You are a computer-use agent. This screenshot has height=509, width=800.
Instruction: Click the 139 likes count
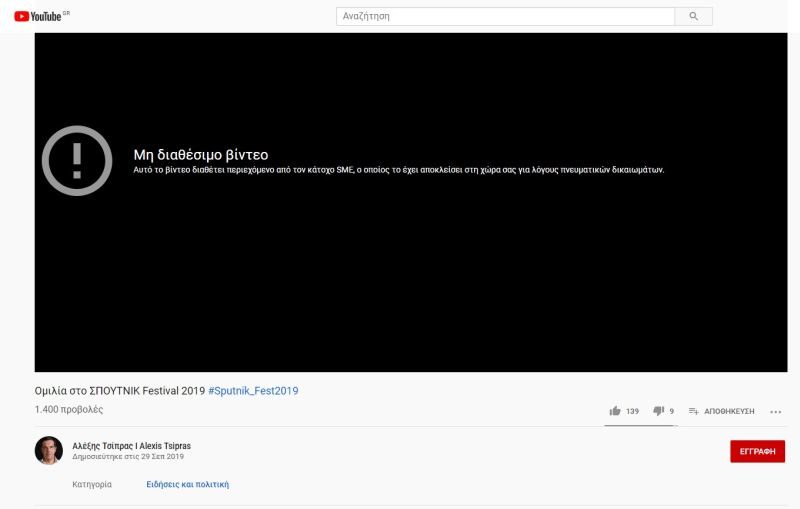(632, 411)
